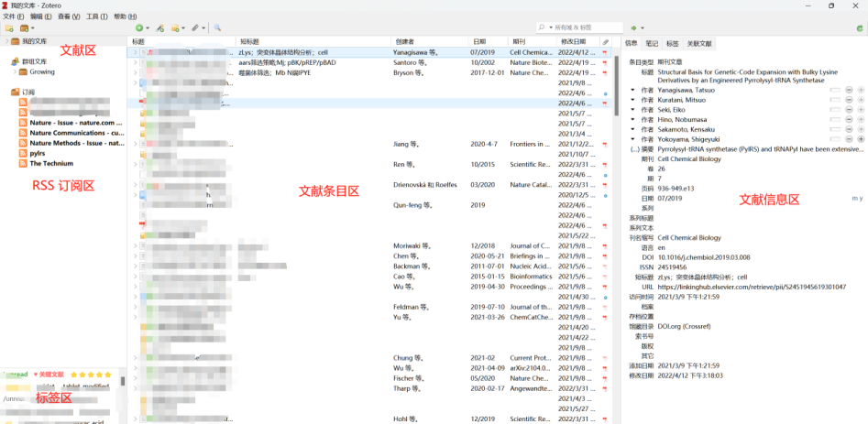Click PDF icon in Yanagisawa row
This screenshot has width=868, height=424.
[605, 52]
